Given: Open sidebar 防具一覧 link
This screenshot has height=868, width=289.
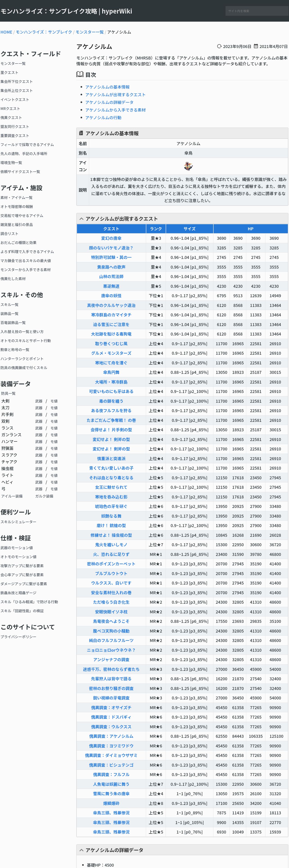Looking at the screenshot, I should 8,394.
